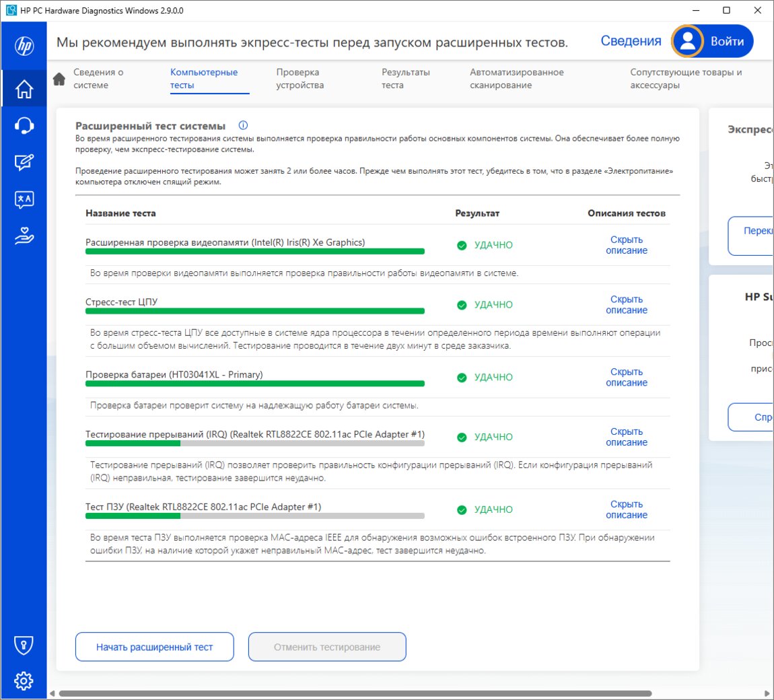The image size is (774, 700).
Task: Click the info icon beside Расширенный тест системы
Action: (x=243, y=125)
